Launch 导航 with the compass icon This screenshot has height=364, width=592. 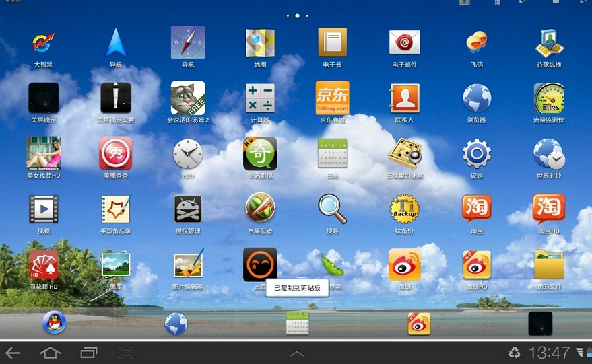(x=188, y=42)
